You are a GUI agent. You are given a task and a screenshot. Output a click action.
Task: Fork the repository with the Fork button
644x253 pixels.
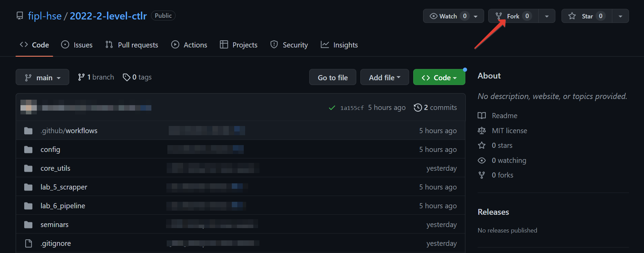pyautogui.click(x=513, y=16)
